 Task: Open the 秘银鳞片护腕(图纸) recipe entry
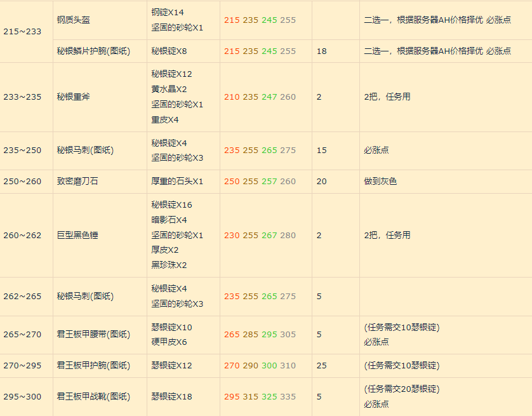tap(93, 51)
